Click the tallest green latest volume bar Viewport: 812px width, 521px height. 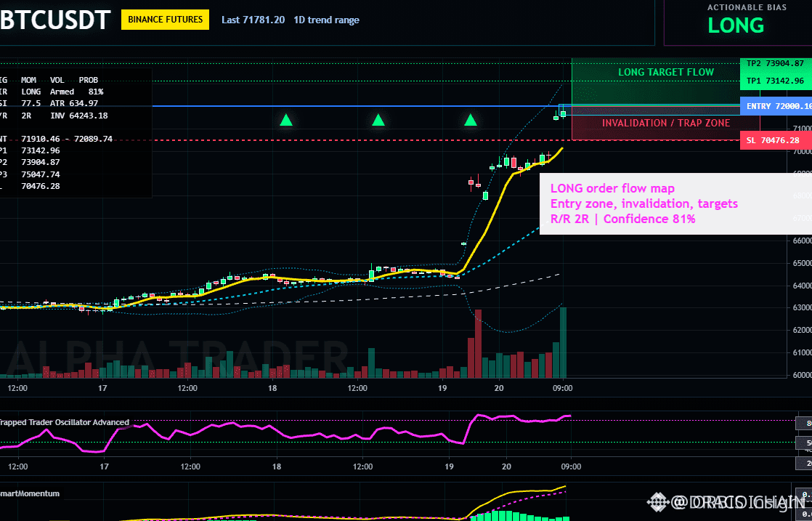pyautogui.click(x=563, y=342)
